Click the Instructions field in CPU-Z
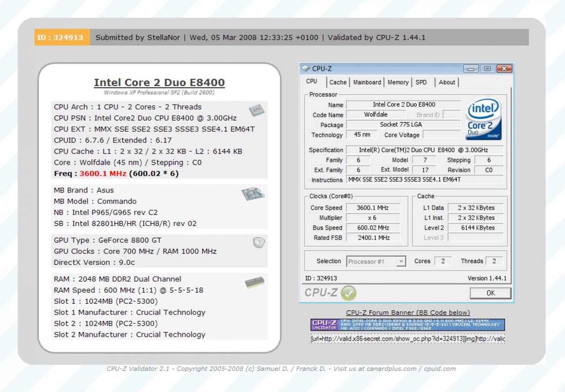This screenshot has width=565, height=392. click(425, 180)
